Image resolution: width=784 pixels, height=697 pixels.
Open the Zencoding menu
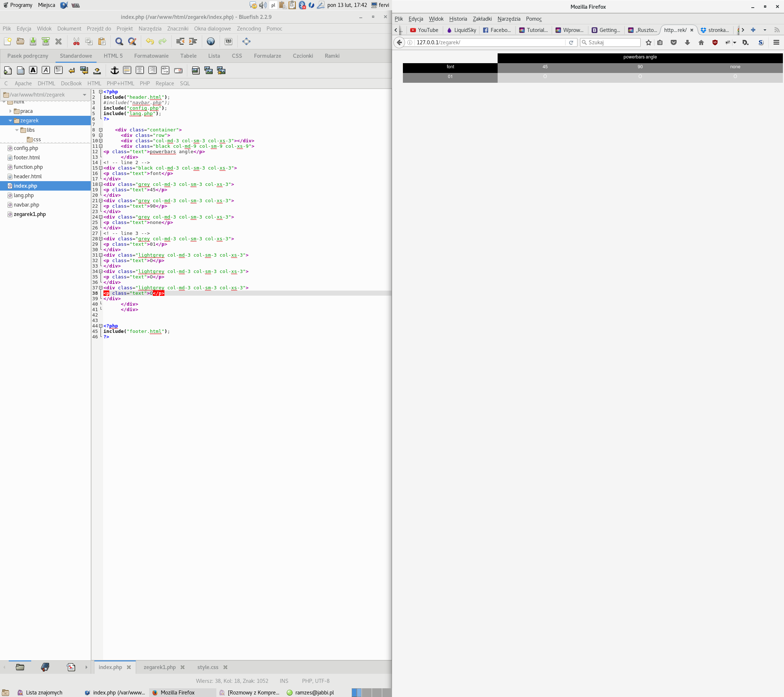tap(249, 29)
